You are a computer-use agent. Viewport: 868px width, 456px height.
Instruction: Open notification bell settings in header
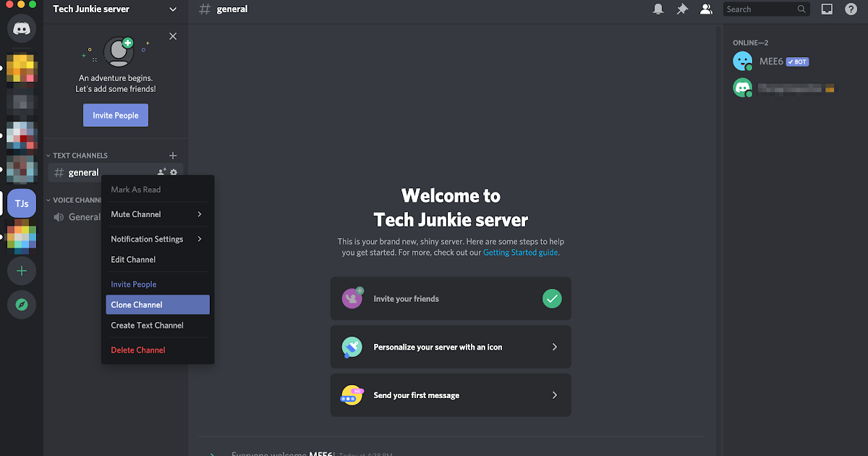pyautogui.click(x=658, y=9)
